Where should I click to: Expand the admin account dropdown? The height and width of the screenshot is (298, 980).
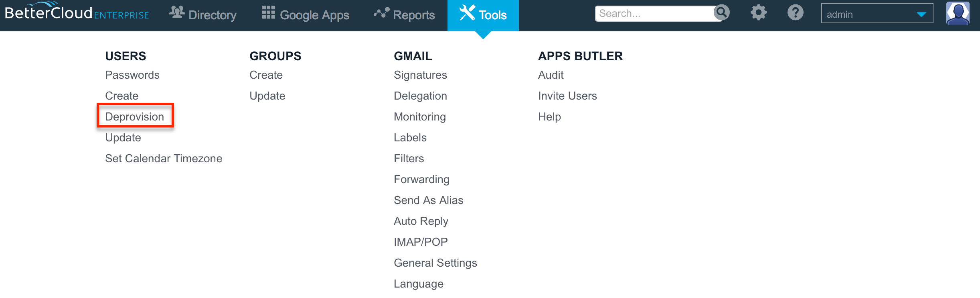tap(877, 14)
